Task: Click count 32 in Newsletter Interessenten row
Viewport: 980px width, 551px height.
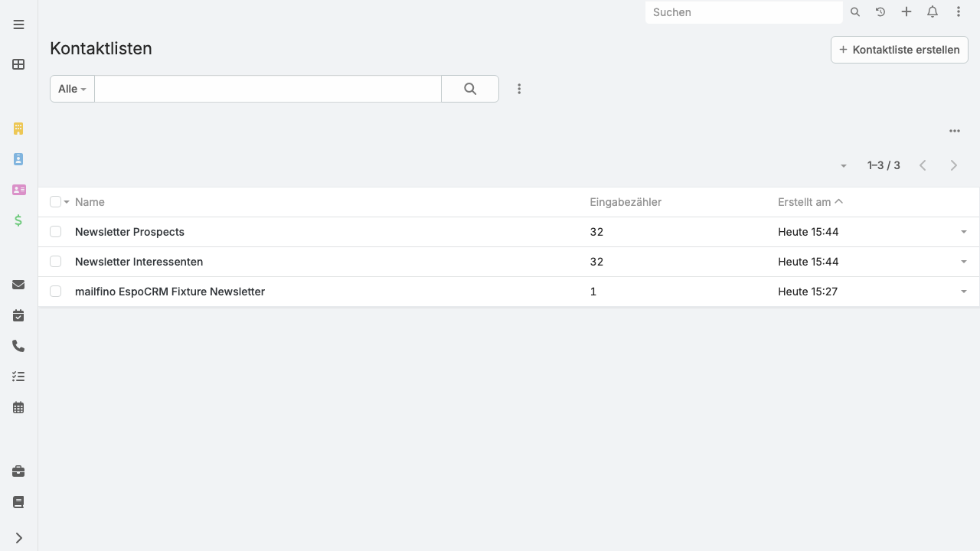Action: 596,262
